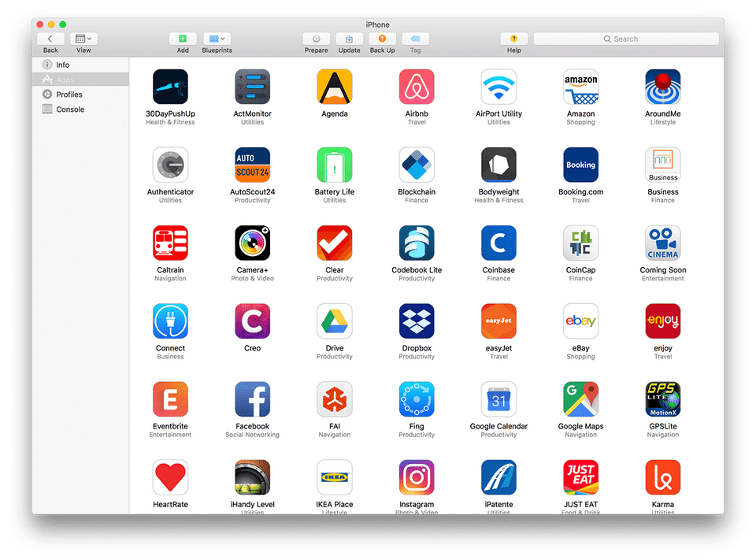Select the enjoy app icon
The width and height of the screenshot is (756, 560).
point(663,321)
